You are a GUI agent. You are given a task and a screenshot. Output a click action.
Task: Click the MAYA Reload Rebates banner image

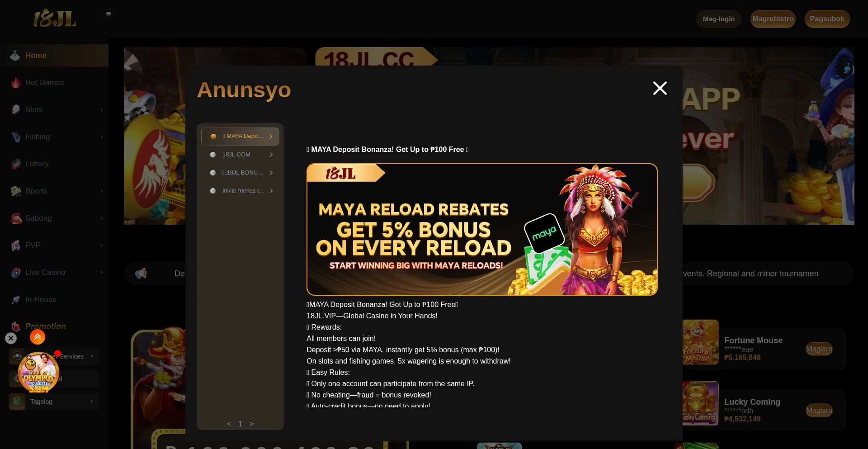click(x=482, y=230)
